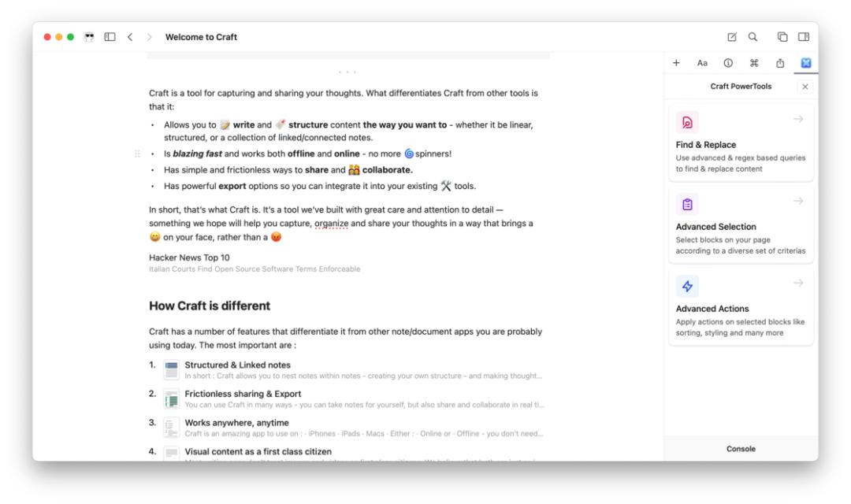Open the search magnifier icon
851x504 pixels.
753,37
